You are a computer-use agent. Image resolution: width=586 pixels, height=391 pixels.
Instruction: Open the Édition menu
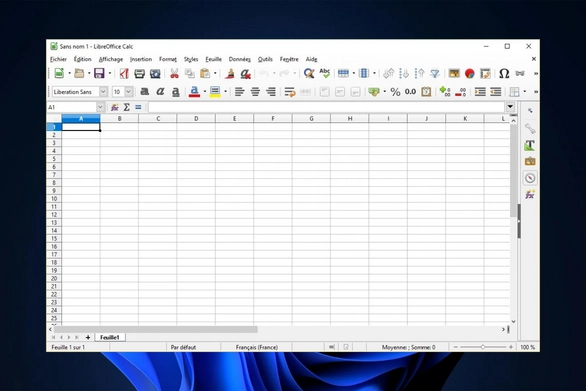click(x=83, y=59)
